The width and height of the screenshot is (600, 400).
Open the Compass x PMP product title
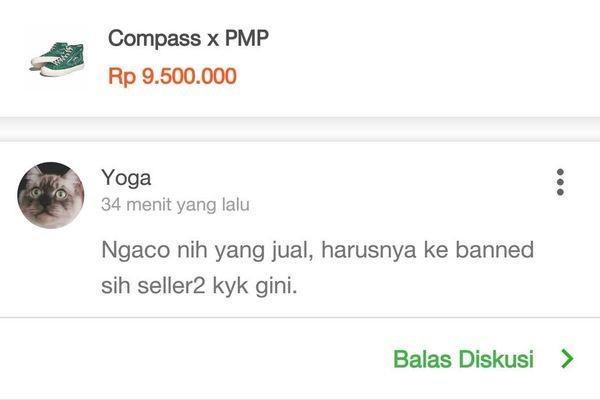coord(188,38)
